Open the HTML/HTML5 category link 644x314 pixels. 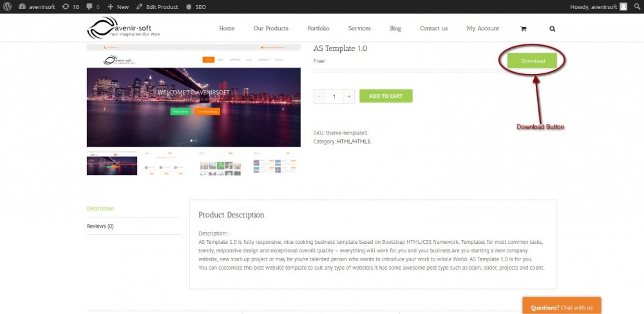[354, 142]
